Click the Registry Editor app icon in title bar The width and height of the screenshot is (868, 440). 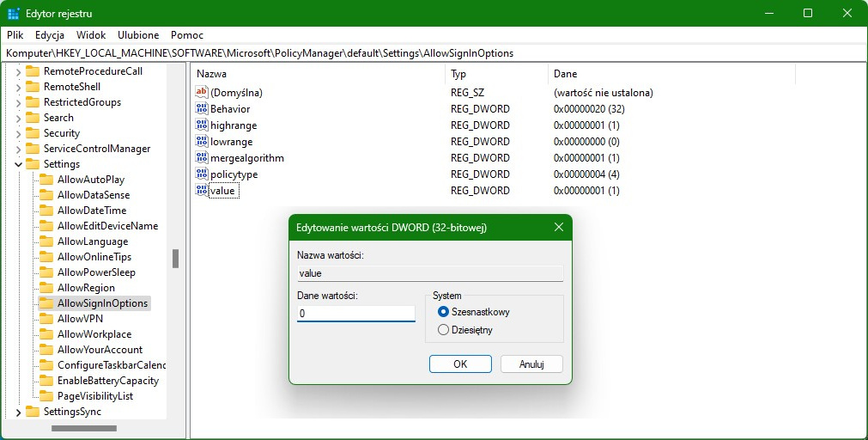pos(14,13)
